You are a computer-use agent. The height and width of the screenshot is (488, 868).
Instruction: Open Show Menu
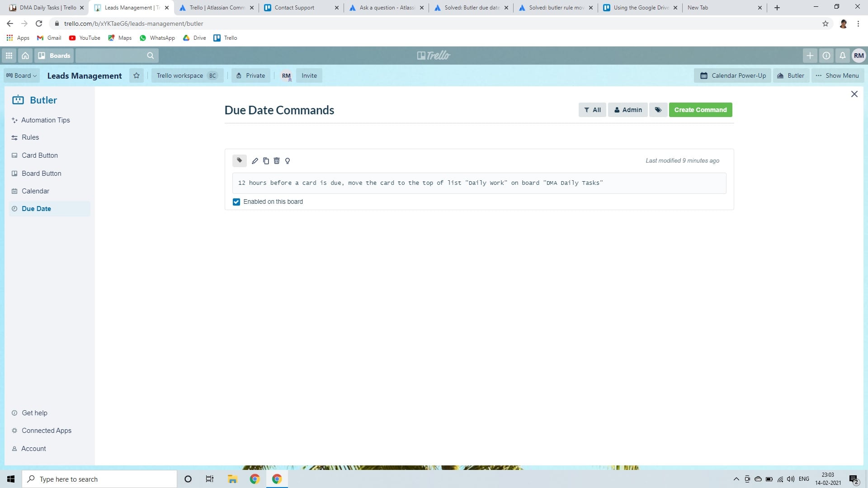click(x=838, y=75)
